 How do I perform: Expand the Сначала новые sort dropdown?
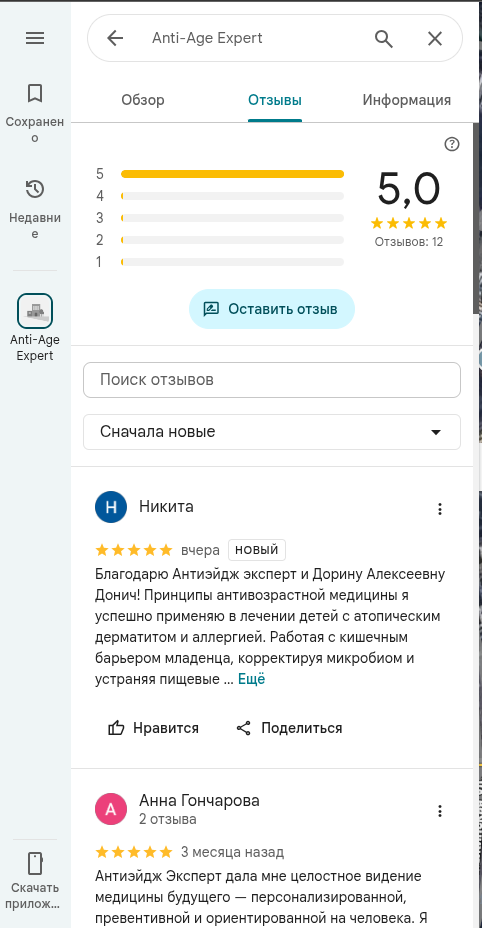pos(272,432)
